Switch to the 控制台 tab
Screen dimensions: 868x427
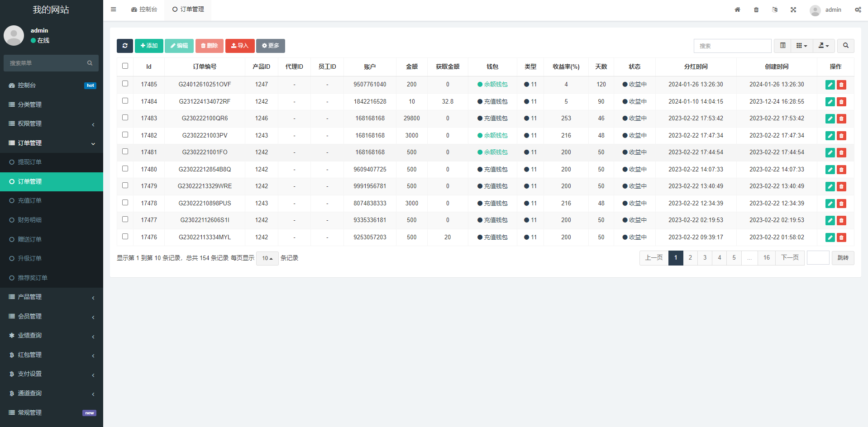coord(144,9)
